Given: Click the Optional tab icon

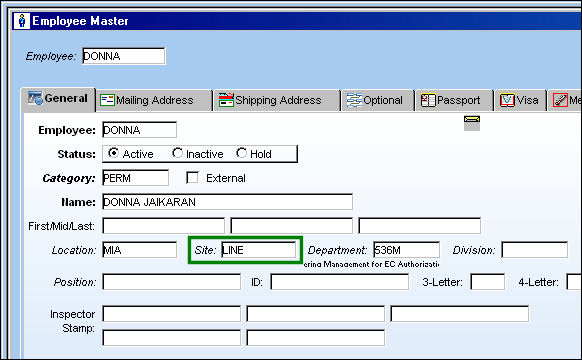Looking at the screenshot, I should (x=354, y=100).
